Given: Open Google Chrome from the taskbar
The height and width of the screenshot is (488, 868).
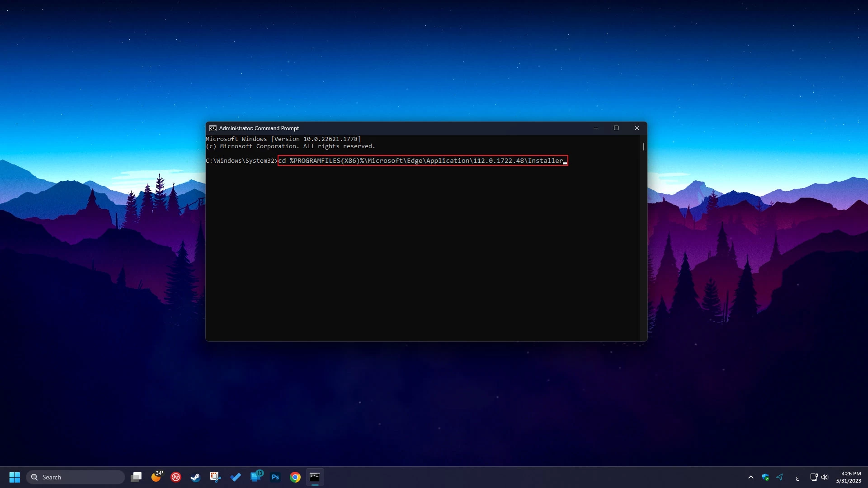Looking at the screenshot, I should [x=295, y=477].
